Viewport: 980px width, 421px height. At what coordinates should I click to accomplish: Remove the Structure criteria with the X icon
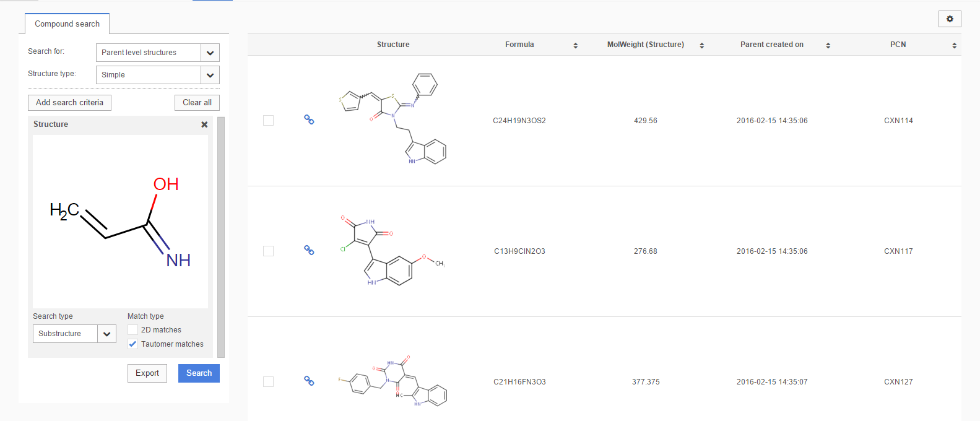click(x=204, y=124)
